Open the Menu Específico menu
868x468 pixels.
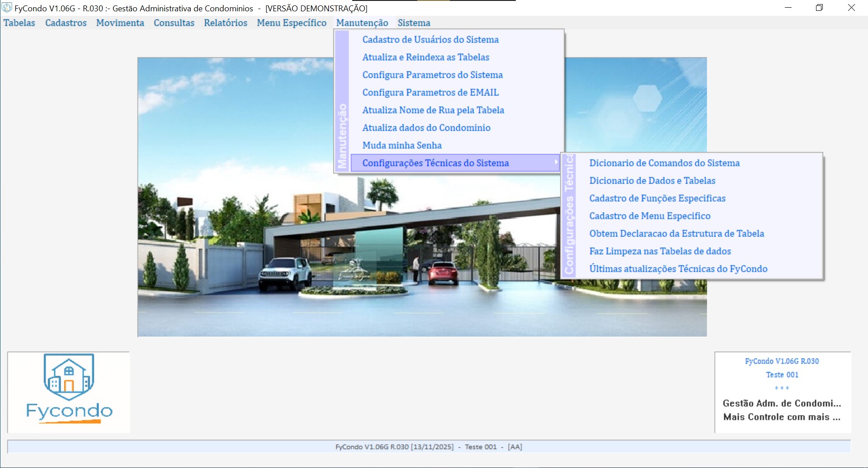pyautogui.click(x=291, y=23)
